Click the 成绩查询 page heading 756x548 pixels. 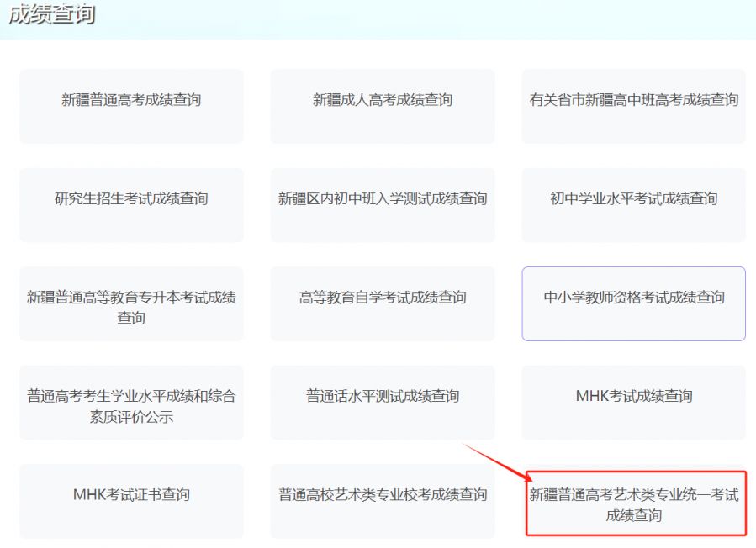point(52,14)
